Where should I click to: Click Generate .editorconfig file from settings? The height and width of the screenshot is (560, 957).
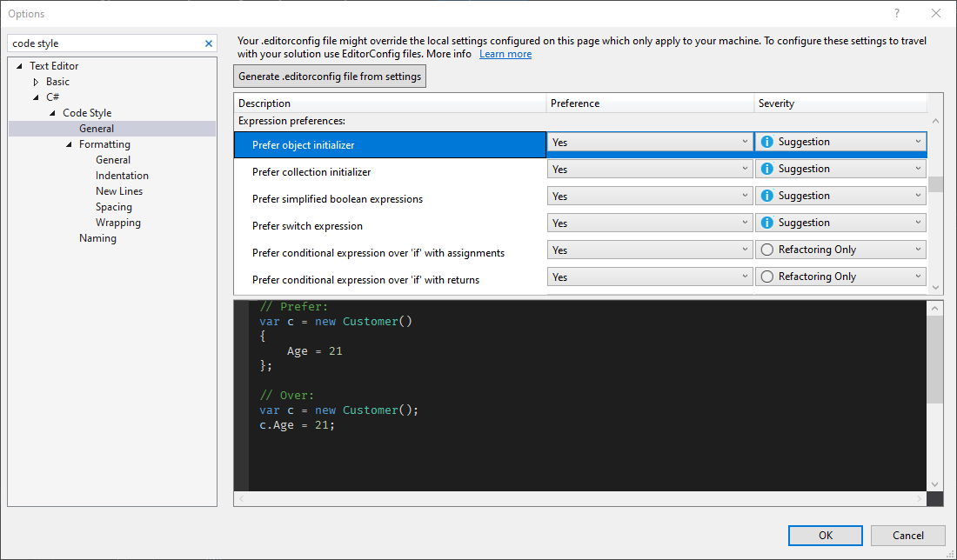point(329,76)
